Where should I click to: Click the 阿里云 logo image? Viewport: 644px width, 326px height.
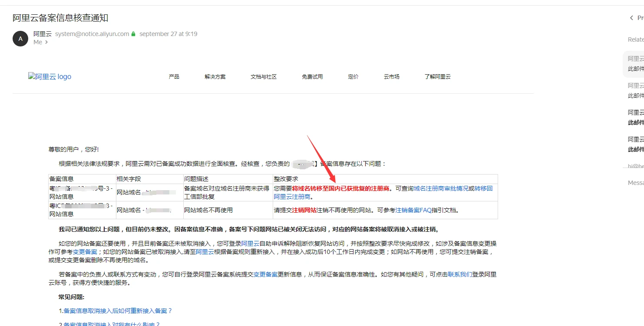coord(50,77)
